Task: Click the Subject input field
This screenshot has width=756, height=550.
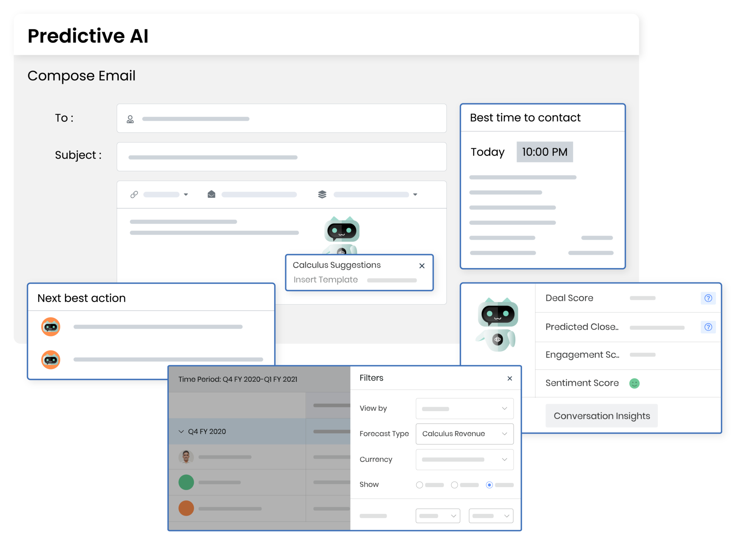Action: (x=281, y=157)
